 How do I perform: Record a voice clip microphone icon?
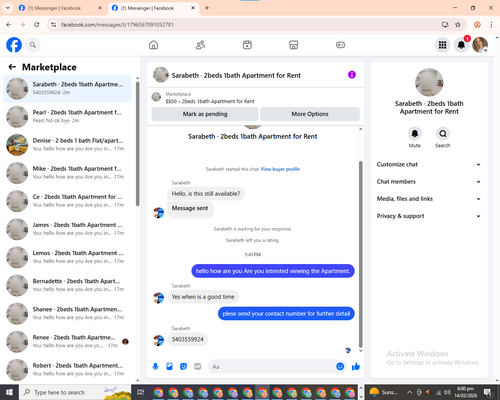coord(155,367)
